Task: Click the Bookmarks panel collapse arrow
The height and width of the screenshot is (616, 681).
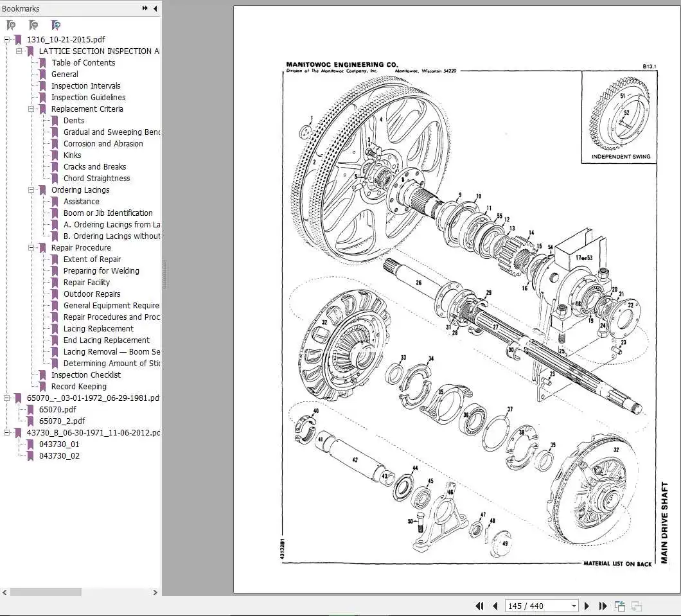Action: [x=155, y=8]
